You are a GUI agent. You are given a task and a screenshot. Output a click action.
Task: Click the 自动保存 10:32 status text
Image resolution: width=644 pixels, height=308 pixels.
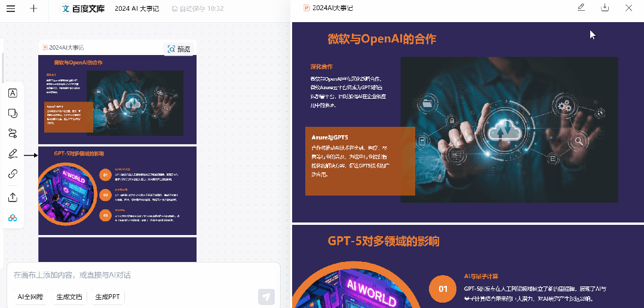(198, 8)
